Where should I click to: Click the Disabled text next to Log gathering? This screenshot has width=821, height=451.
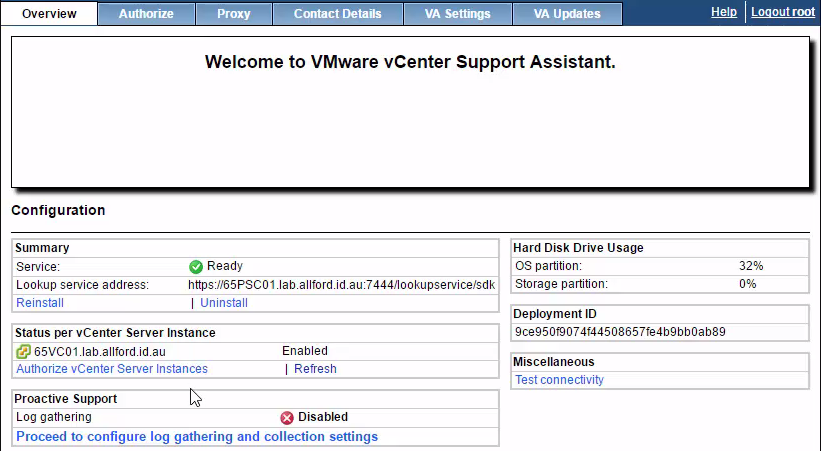323,417
